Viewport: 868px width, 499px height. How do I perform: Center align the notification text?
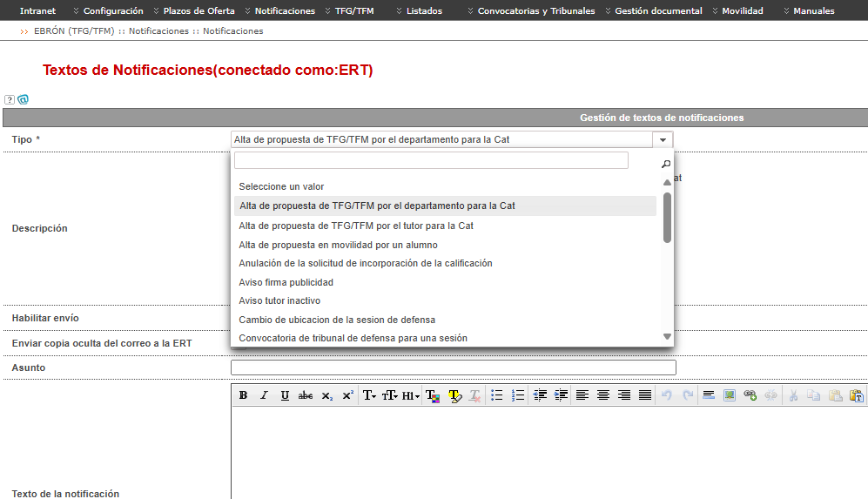point(602,395)
